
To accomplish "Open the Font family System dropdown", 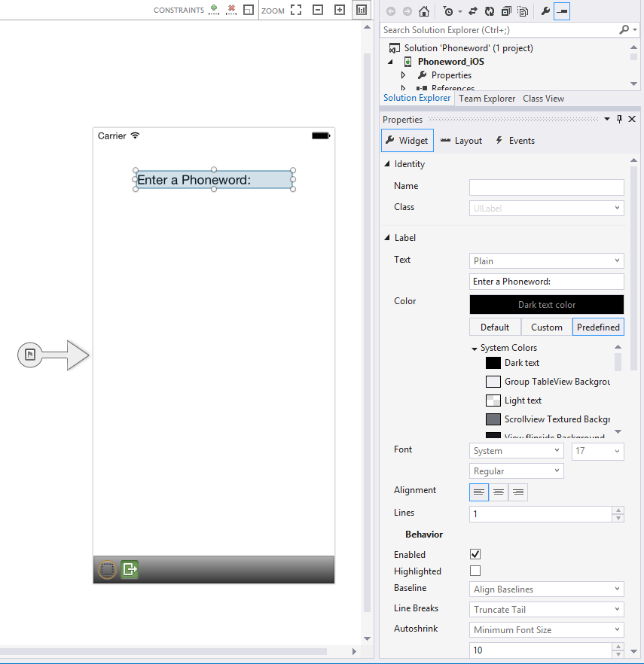I will click(x=516, y=451).
